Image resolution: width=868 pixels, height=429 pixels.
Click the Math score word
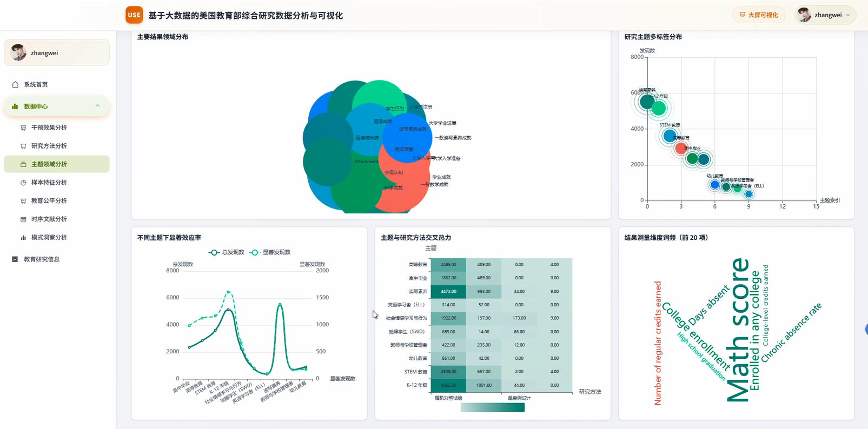[738, 330]
